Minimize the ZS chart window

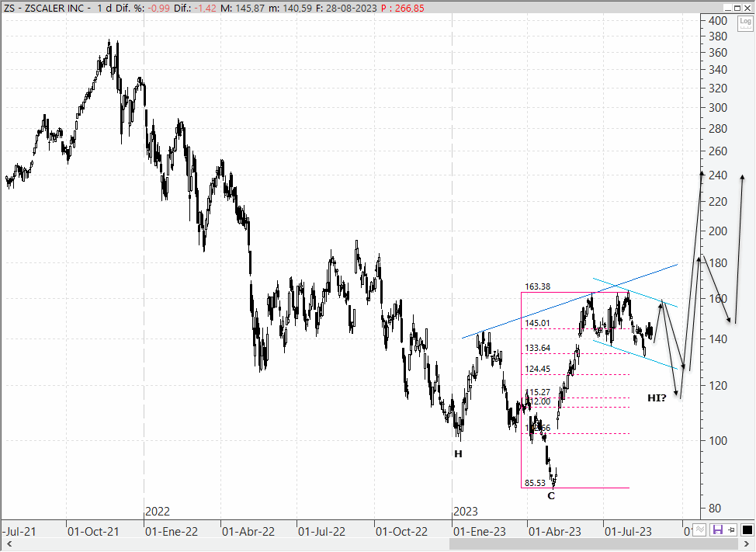tap(727, 8)
